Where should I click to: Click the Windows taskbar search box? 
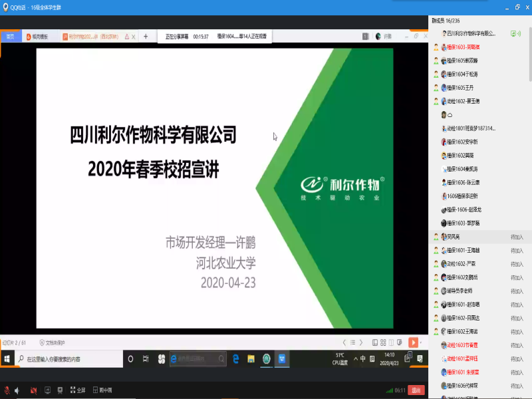tap(68, 359)
